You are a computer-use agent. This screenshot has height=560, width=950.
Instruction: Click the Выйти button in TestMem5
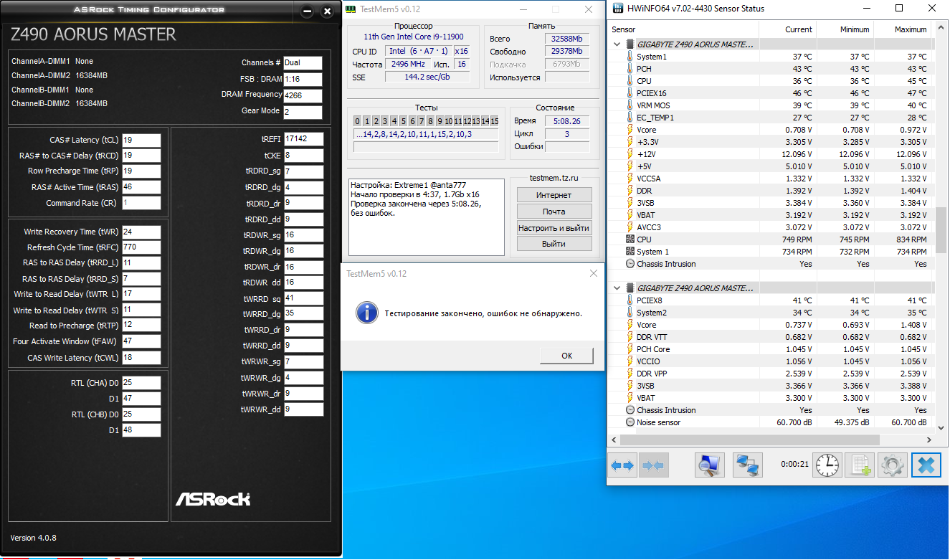pyautogui.click(x=554, y=244)
